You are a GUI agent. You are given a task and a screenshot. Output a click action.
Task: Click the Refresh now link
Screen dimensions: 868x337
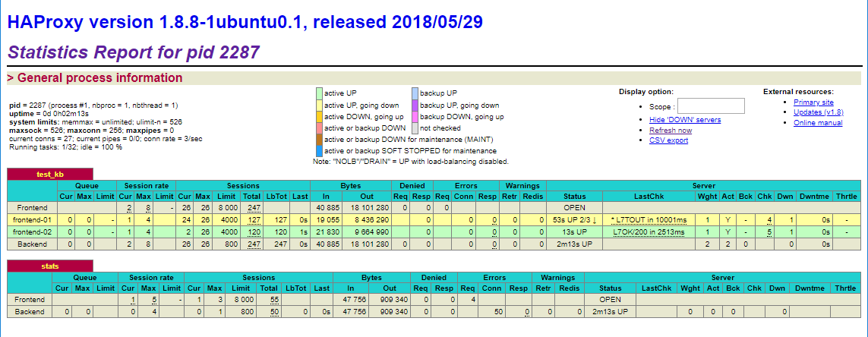[x=671, y=130]
